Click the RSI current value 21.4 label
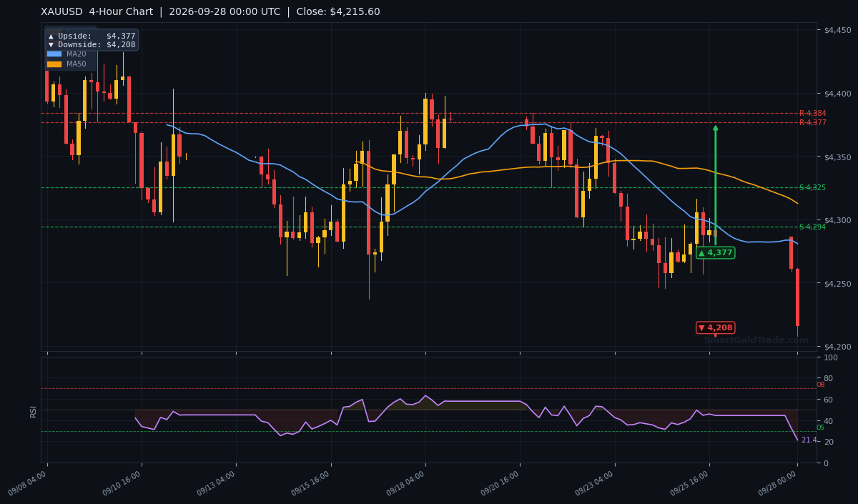Screen dimensions: 858x504 (809, 440)
